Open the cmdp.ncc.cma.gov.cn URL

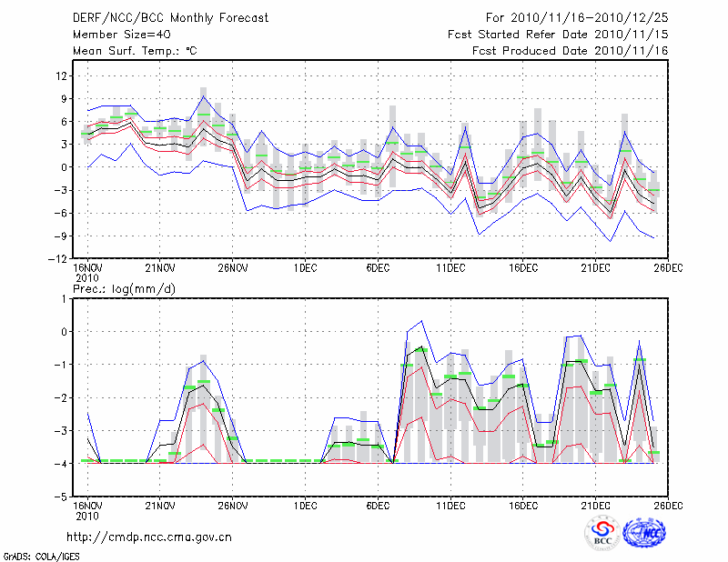(x=150, y=537)
